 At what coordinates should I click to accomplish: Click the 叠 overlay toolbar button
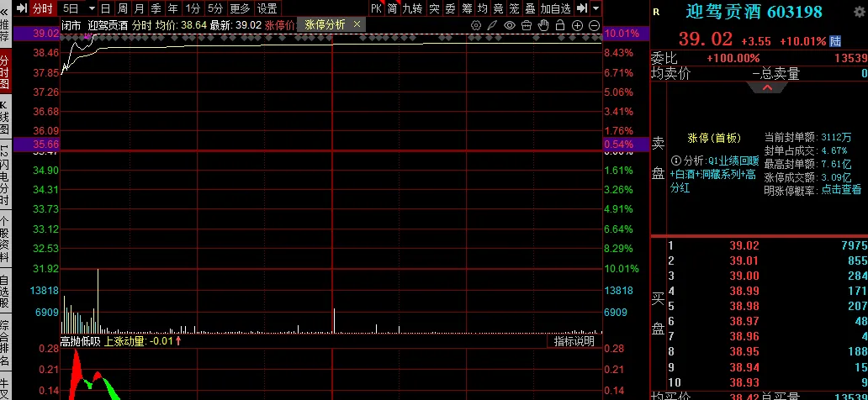click(531, 8)
